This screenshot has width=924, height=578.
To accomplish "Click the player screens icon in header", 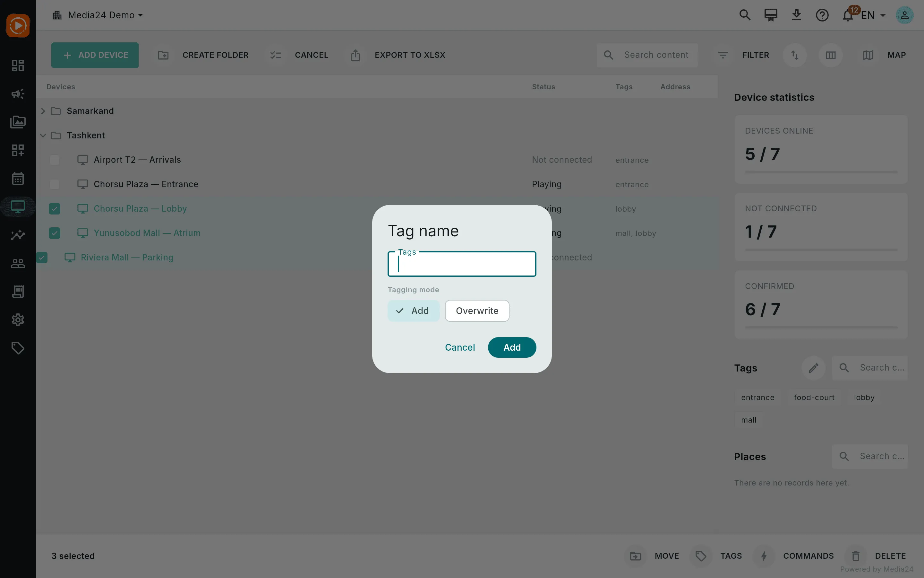I will [x=771, y=15].
